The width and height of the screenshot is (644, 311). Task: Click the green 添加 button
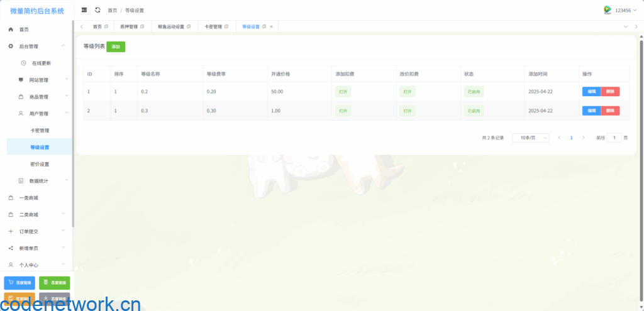(116, 47)
